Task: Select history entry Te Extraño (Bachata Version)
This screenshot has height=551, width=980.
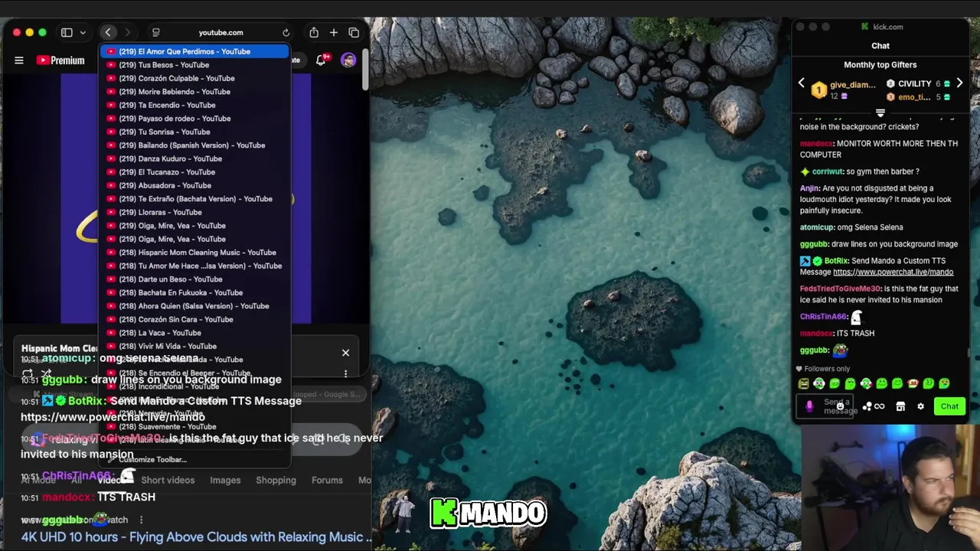Action: (x=194, y=199)
